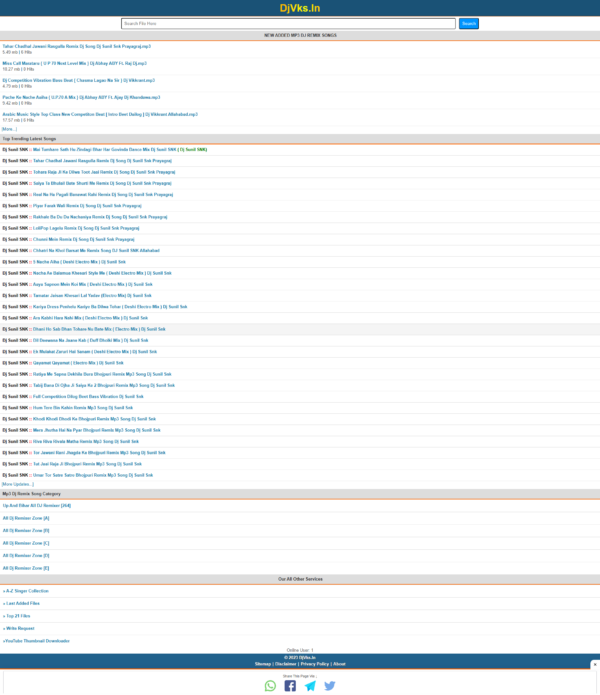Open Ratiya Me Sapna Dekhila Bhojpuri Remix

click(102, 374)
